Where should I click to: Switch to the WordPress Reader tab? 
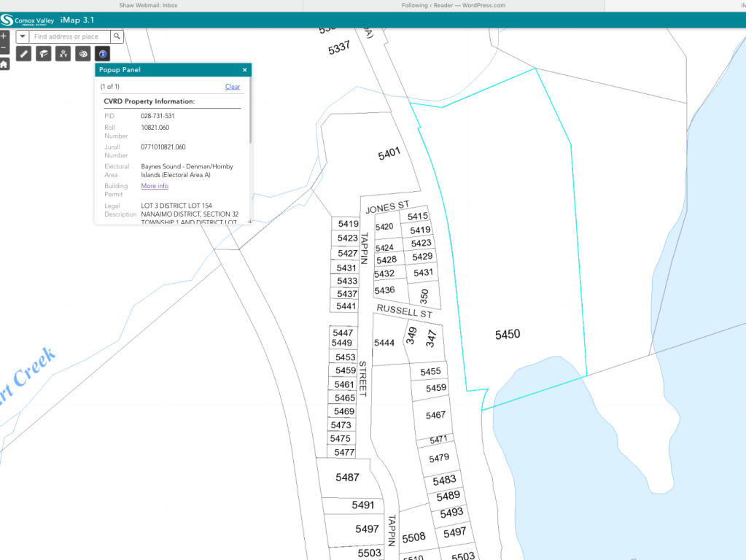tap(453, 5)
